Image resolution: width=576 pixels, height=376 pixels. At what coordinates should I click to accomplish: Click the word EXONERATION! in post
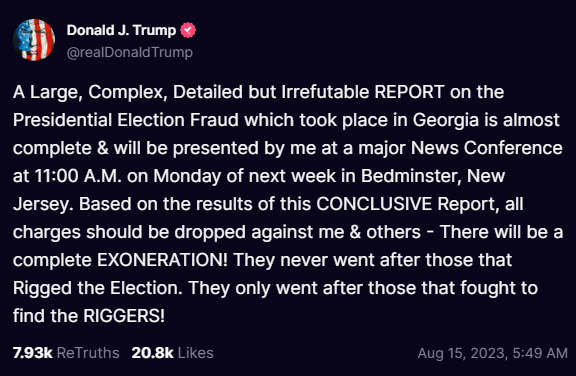point(162,260)
